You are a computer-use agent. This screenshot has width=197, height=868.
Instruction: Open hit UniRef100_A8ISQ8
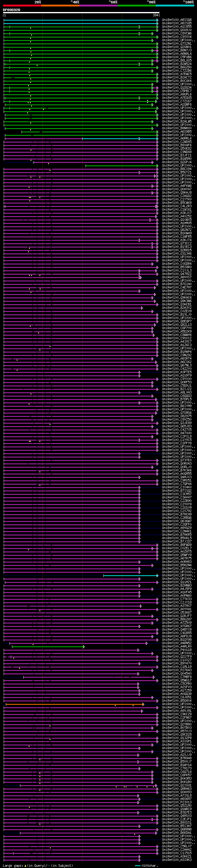tap(176, 20)
